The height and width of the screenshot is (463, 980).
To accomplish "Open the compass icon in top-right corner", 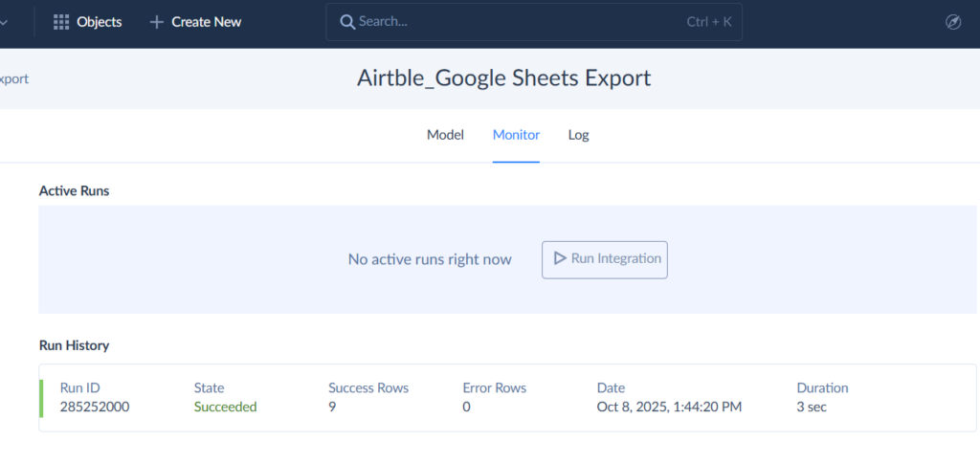I will click(x=952, y=22).
